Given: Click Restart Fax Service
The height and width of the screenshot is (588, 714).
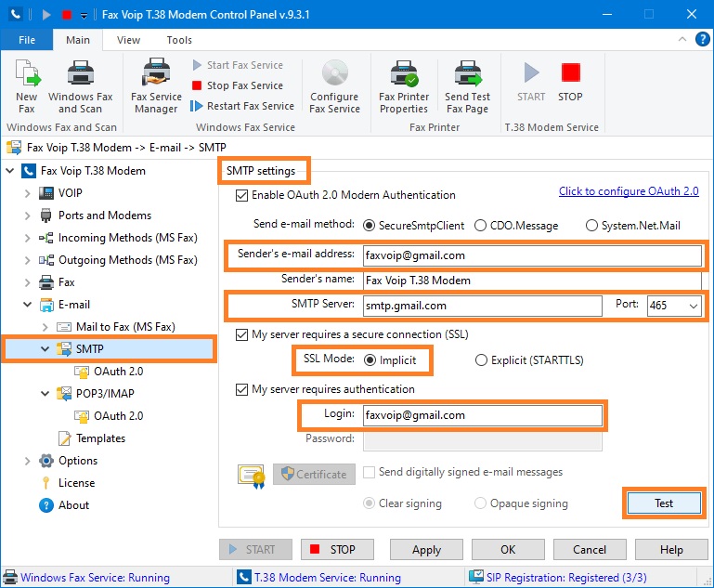Looking at the screenshot, I should [x=242, y=106].
